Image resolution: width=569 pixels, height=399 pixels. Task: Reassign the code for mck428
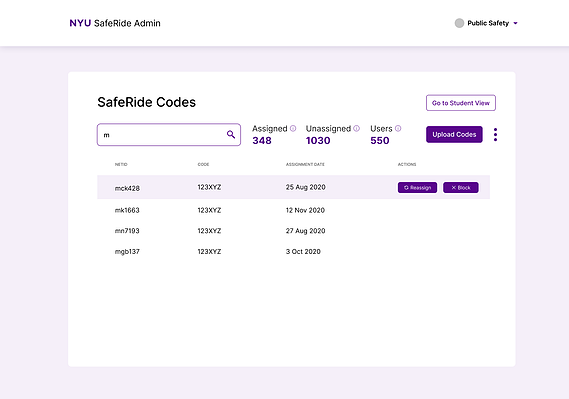pos(417,188)
